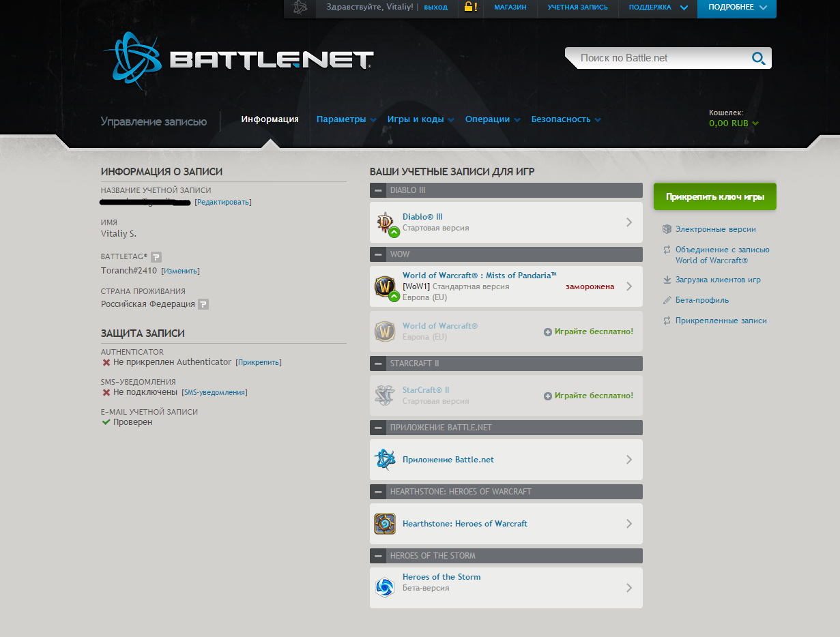Open the Игры и коды dropdown menu
Screen dimensions: 840x637
click(x=420, y=119)
